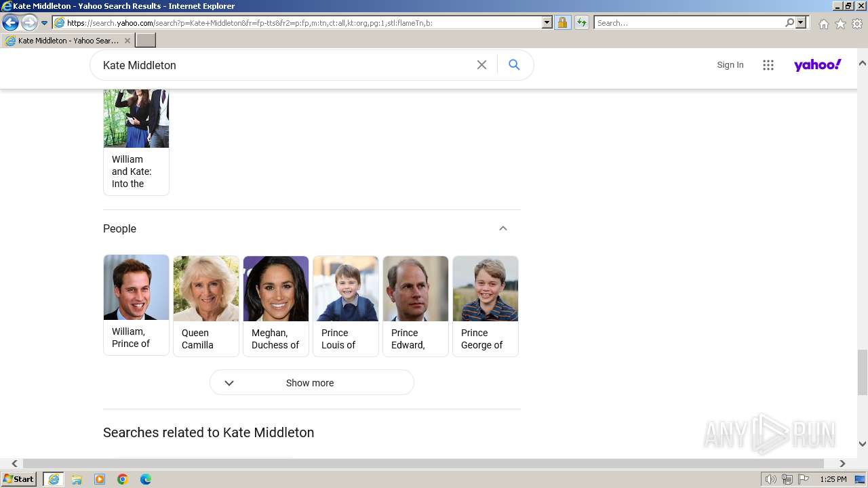The height and width of the screenshot is (488, 868).
Task: Open the address bar autocomplete dropdown
Action: (547, 23)
